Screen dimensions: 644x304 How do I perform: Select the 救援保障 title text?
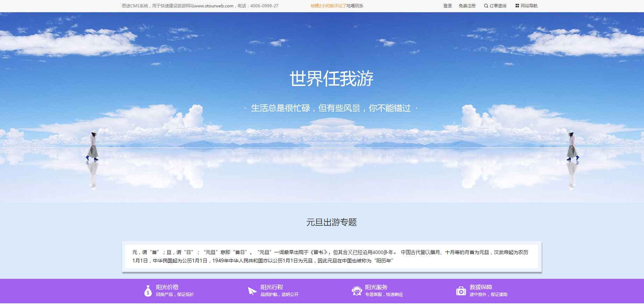481,287
